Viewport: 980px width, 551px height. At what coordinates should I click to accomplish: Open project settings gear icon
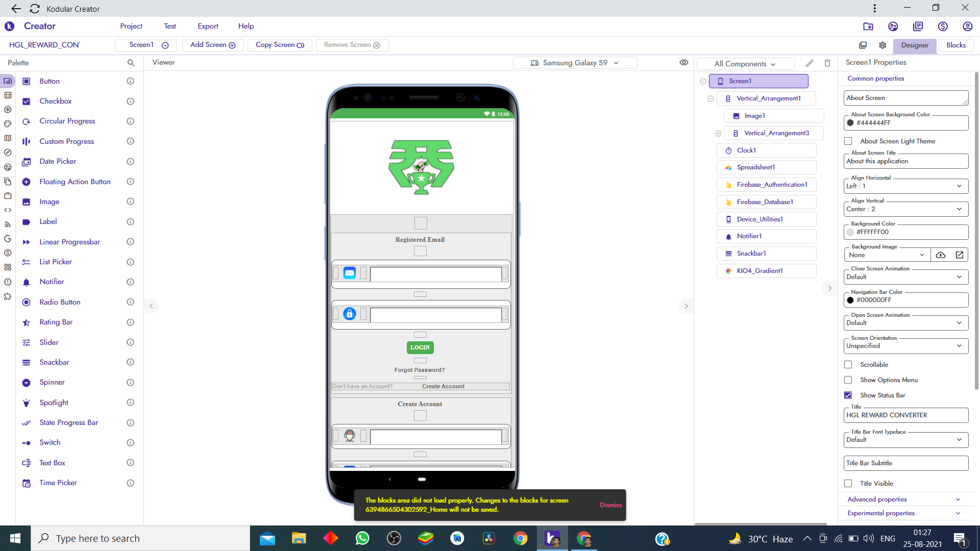883,45
